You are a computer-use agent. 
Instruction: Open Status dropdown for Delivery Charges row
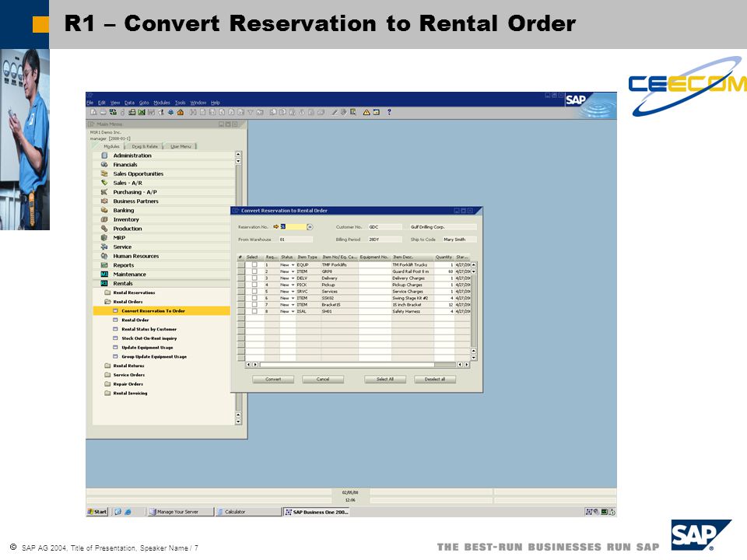(x=293, y=278)
